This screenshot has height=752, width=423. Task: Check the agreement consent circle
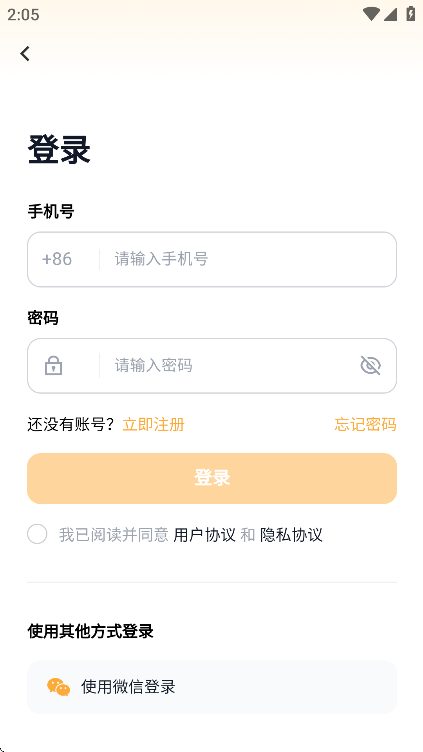pyautogui.click(x=37, y=534)
